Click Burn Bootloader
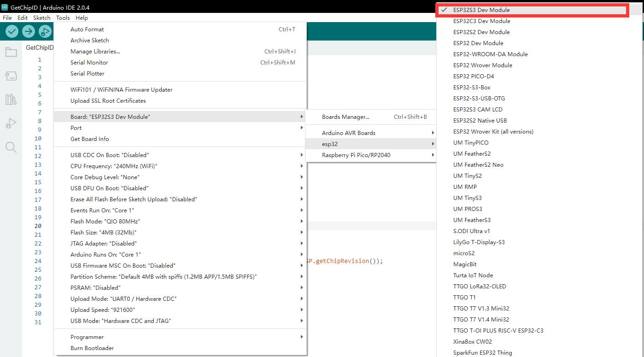Viewport: 644px width, 357px height. (x=92, y=348)
